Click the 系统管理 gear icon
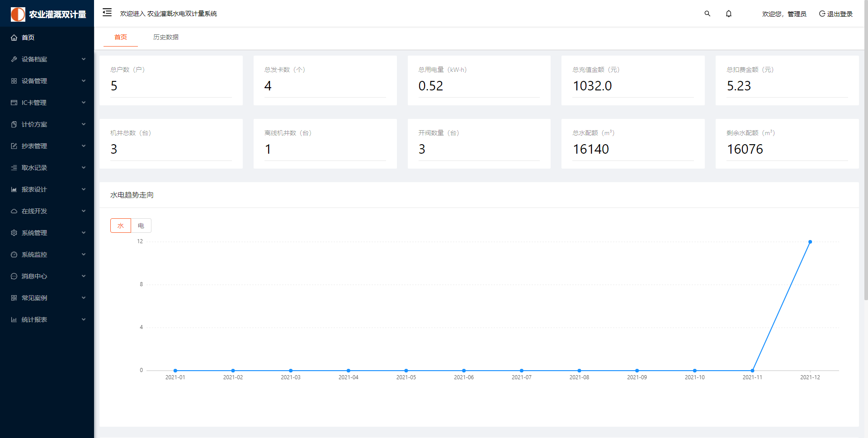This screenshot has width=868, height=438. (14, 233)
